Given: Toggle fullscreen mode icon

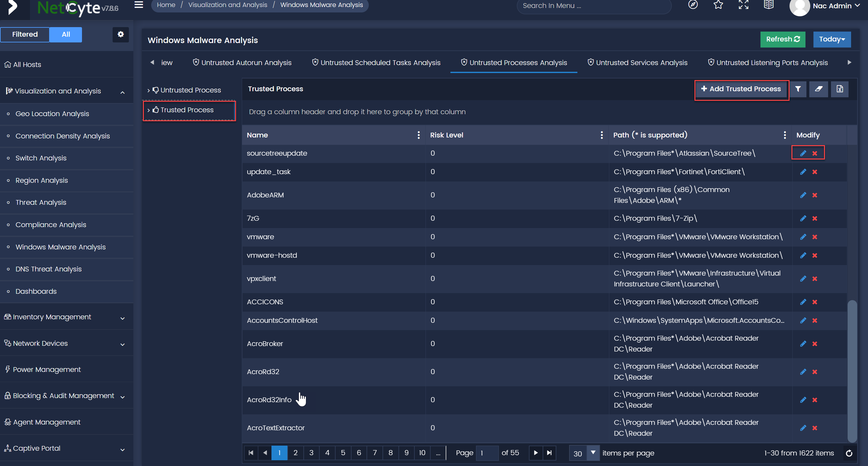Looking at the screenshot, I should point(743,5).
